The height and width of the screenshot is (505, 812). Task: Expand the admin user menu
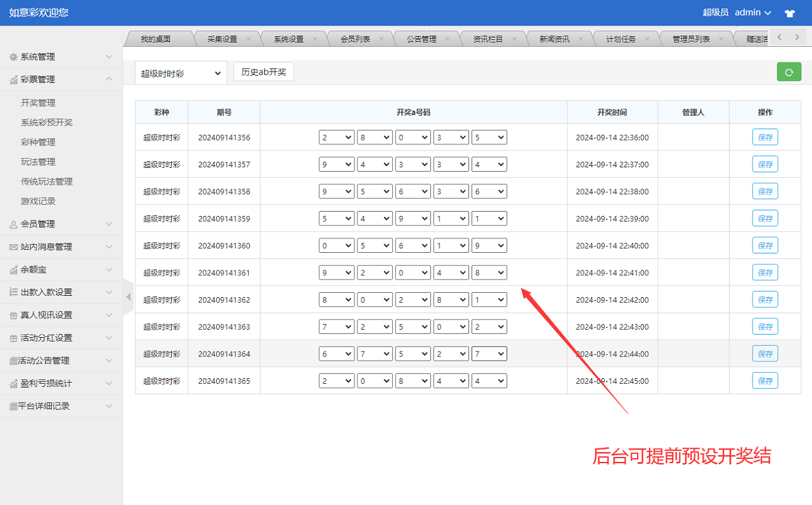753,12
